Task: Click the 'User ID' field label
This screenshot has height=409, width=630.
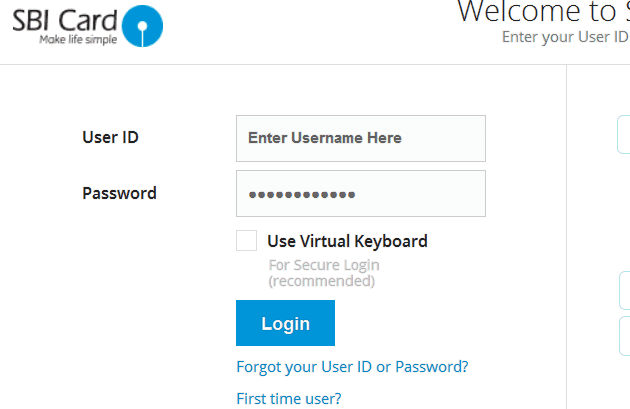Action: click(x=110, y=137)
